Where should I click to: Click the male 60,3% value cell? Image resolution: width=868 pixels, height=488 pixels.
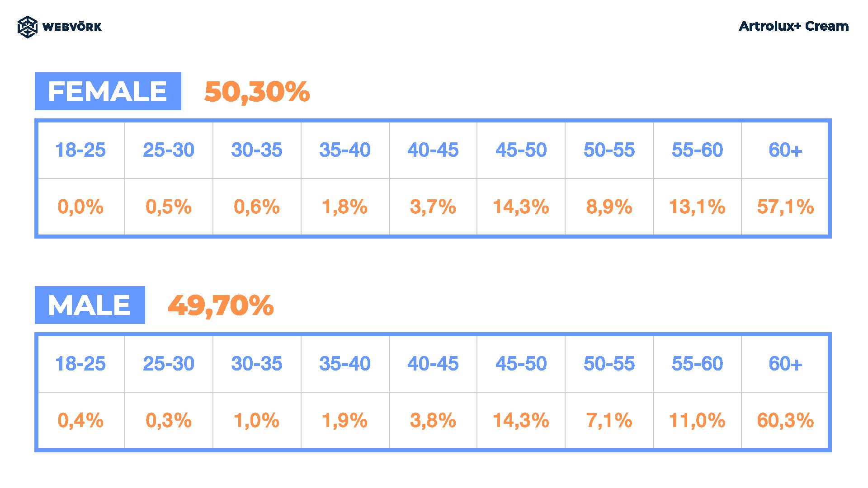[x=785, y=421]
